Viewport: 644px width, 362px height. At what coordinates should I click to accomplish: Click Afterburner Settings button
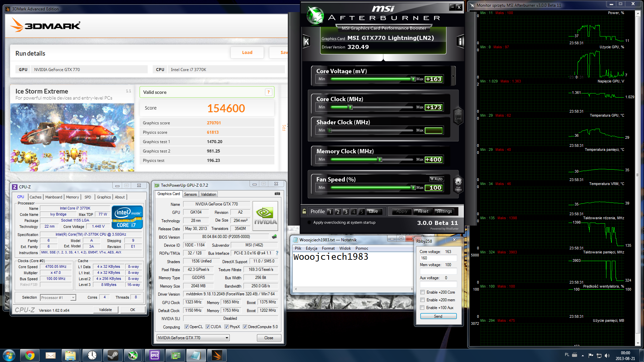pos(444,212)
